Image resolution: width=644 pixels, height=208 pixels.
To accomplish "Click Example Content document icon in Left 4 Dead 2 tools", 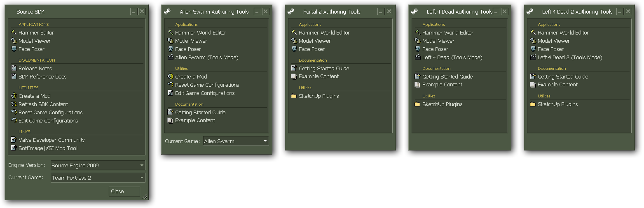I will (x=533, y=85).
